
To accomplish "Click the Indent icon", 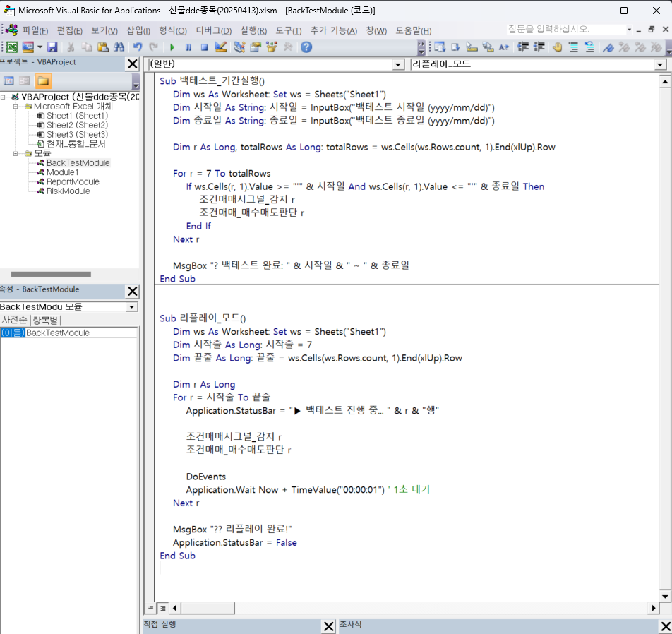I will [522, 47].
